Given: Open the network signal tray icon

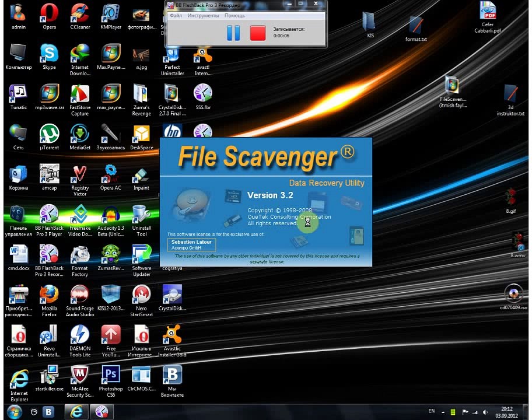Looking at the screenshot, I should click(475, 412).
